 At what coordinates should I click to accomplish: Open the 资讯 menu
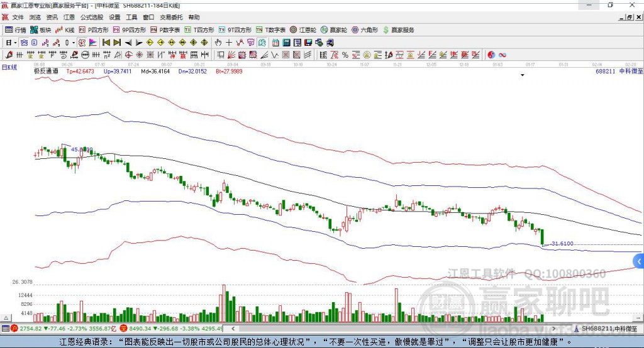(x=52, y=17)
